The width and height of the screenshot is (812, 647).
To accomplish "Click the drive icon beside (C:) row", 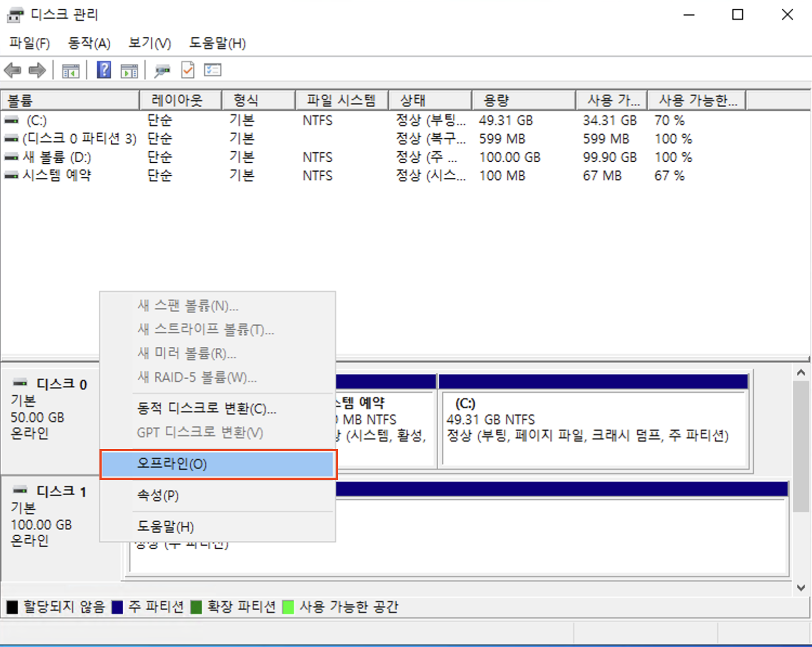I will [11, 120].
